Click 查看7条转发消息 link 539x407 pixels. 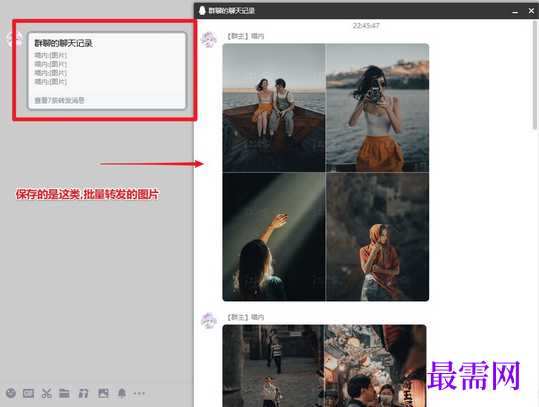pyautogui.click(x=59, y=100)
